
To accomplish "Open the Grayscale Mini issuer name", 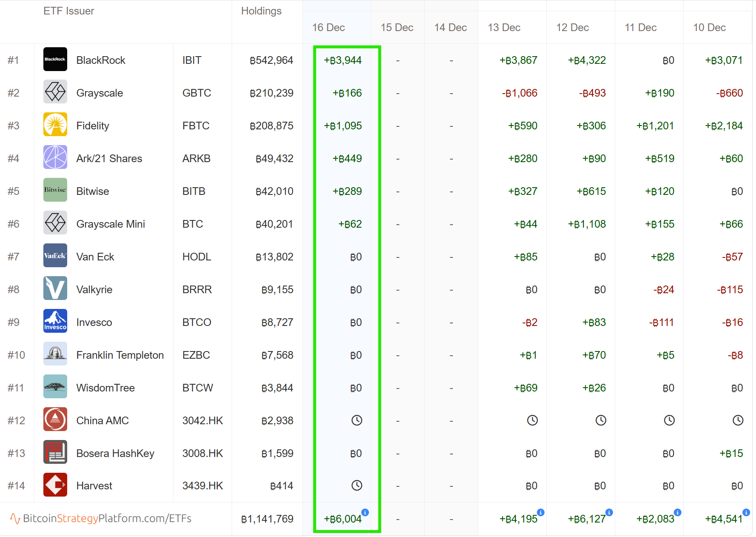I will point(111,224).
